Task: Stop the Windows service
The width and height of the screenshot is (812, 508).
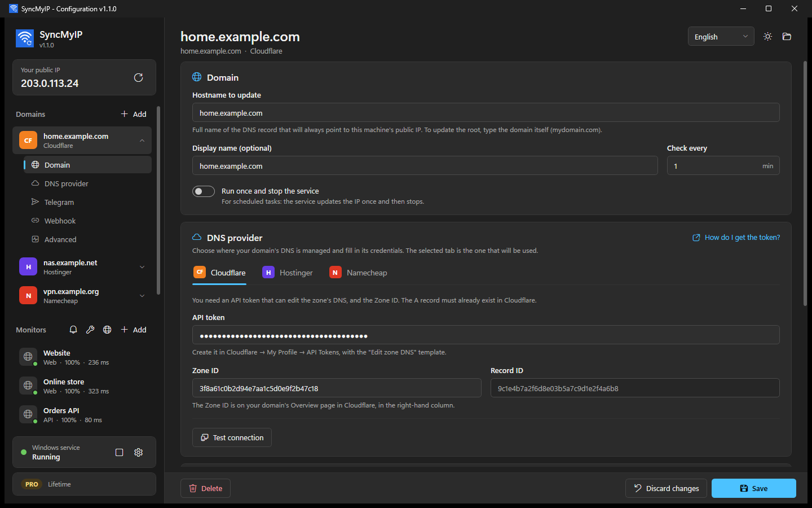Action: [x=119, y=452]
